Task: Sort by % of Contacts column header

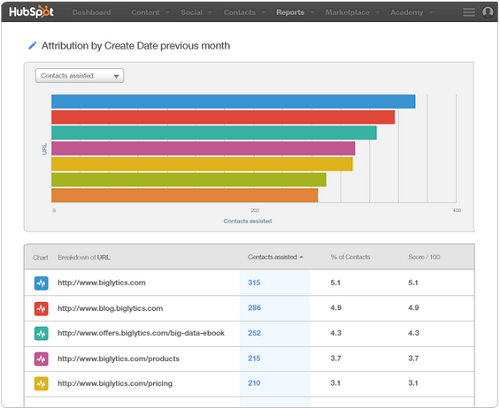Action: (350, 257)
